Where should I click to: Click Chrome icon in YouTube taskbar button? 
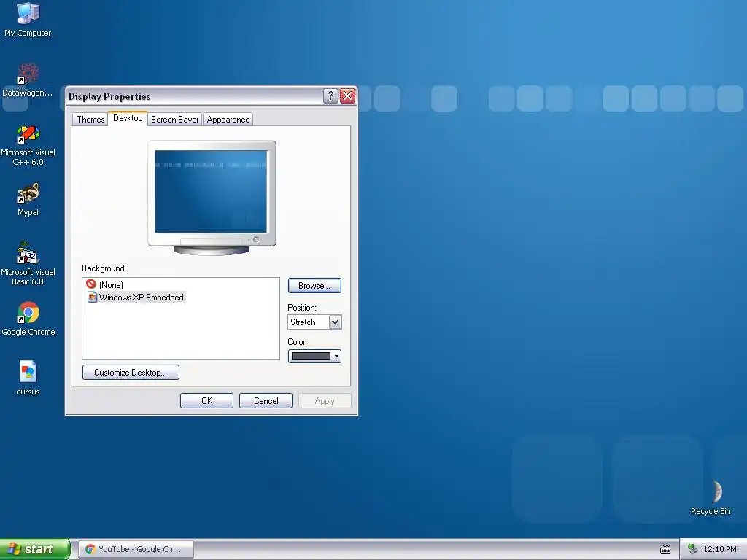[x=90, y=549]
